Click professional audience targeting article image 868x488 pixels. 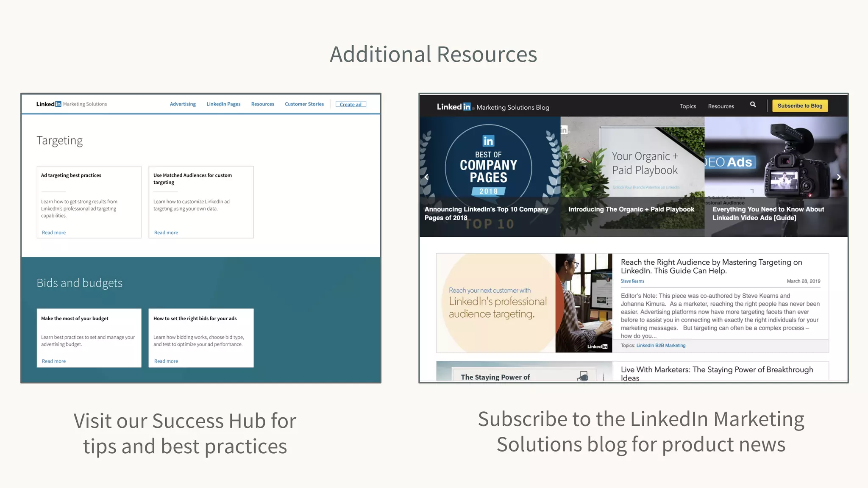pos(524,303)
